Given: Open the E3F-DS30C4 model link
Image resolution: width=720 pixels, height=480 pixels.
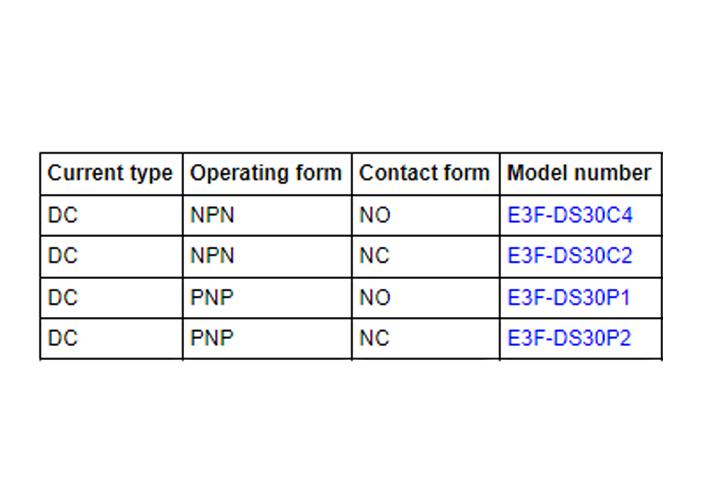Looking at the screenshot, I should 569,215.
